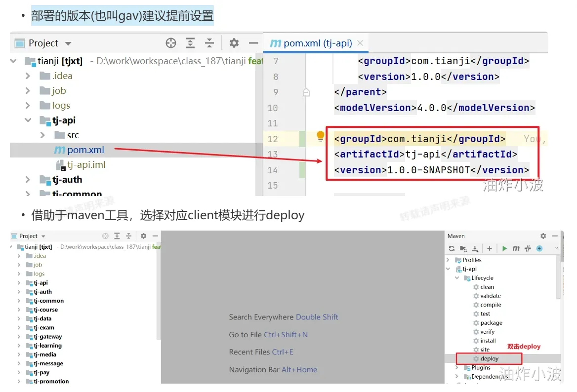Hide lower Project panel using minus icon
The image size is (577, 392).
pos(155,235)
